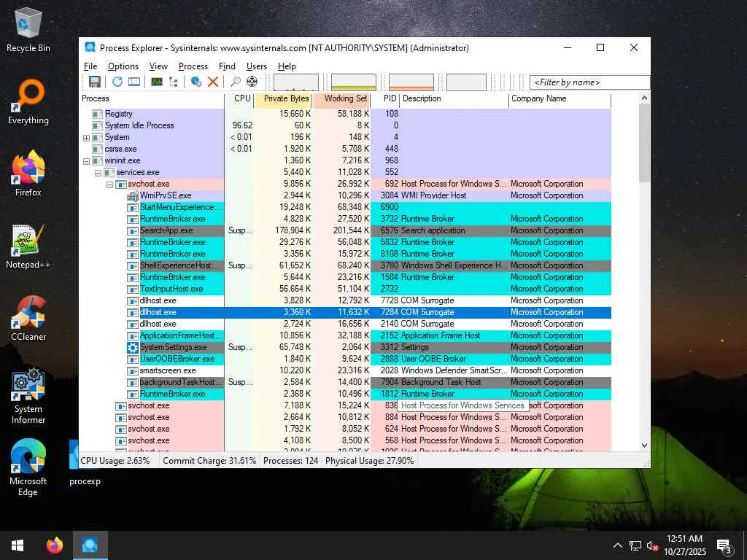
Task: Open the Find menu
Action: 228,66
